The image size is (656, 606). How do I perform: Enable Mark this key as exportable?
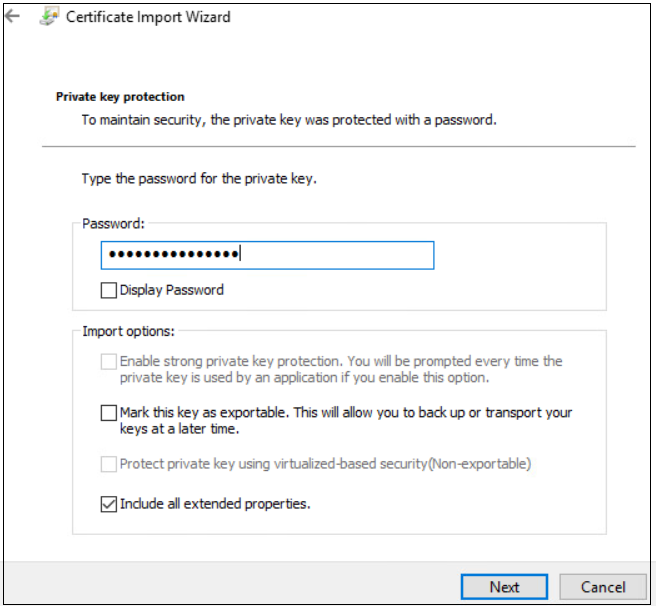[x=108, y=413]
